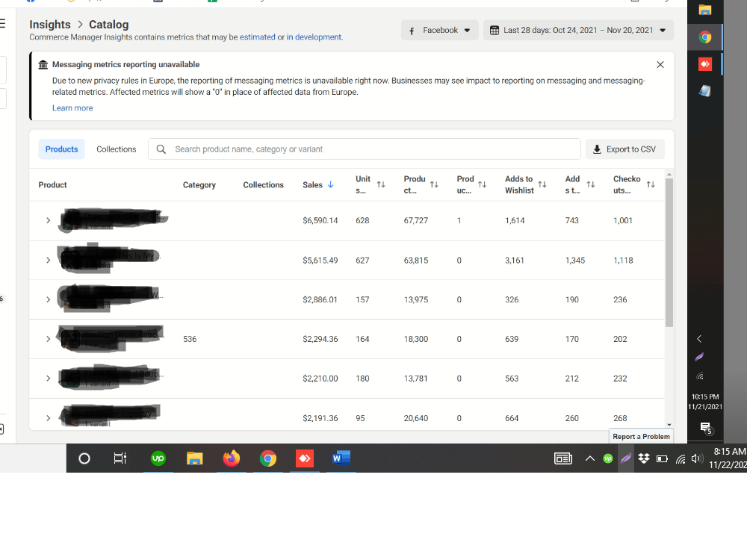Open the Facebook platform dropdown

click(439, 30)
